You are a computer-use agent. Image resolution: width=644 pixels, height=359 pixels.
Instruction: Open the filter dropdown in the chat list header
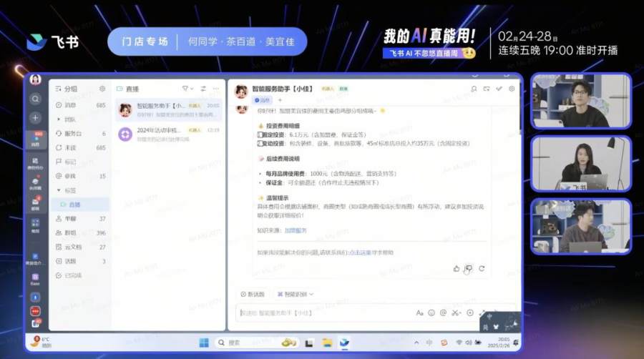[186, 89]
